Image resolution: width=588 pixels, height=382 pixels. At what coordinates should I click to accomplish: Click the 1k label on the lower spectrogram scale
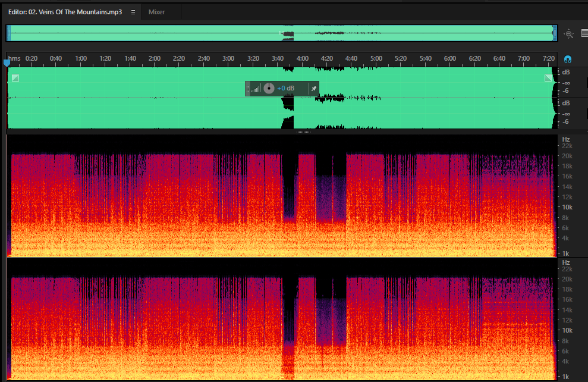coord(565,377)
